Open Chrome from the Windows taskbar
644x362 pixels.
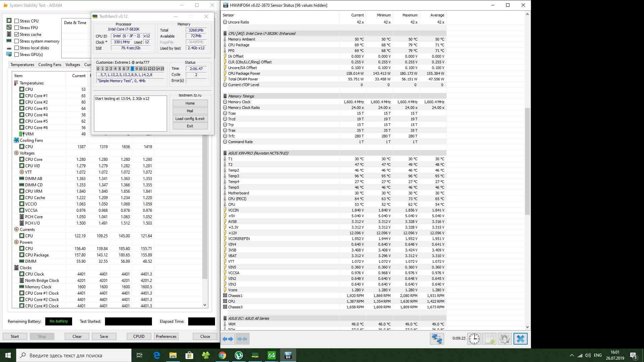[x=222, y=355]
